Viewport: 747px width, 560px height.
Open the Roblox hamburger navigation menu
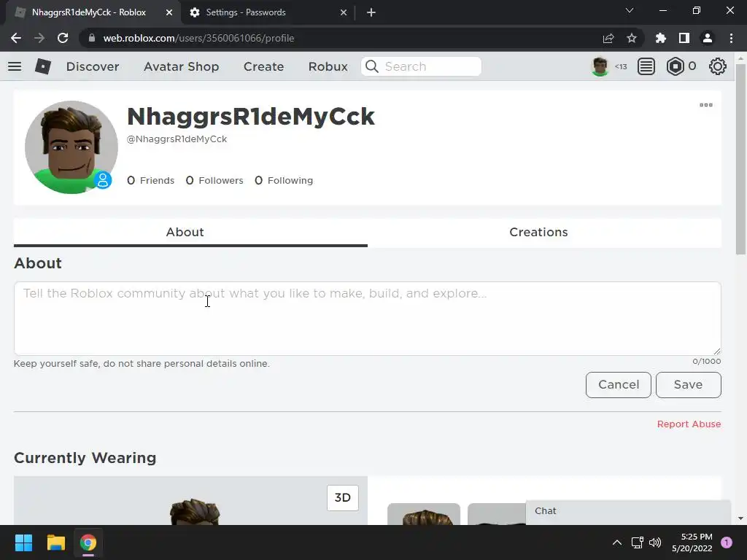point(15,66)
